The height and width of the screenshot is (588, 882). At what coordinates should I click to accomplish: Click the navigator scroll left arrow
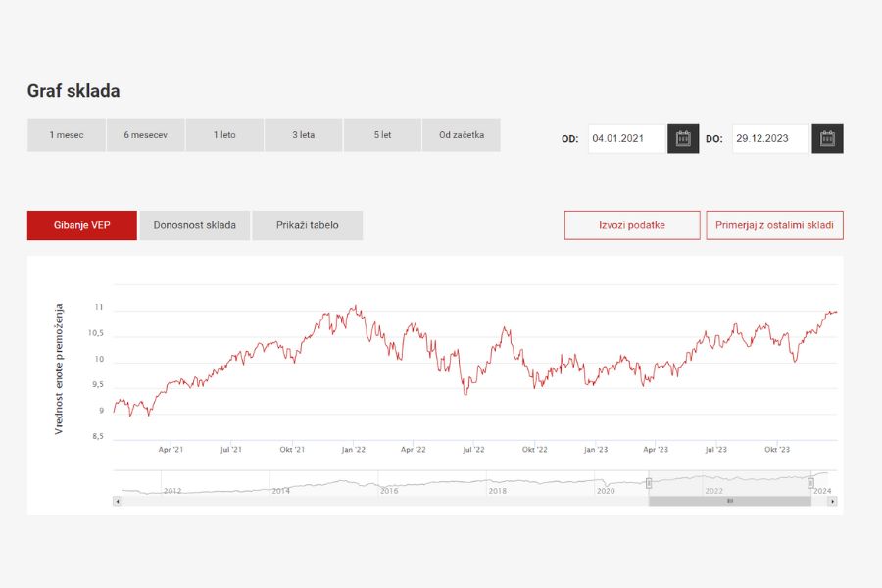pos(118,501)
